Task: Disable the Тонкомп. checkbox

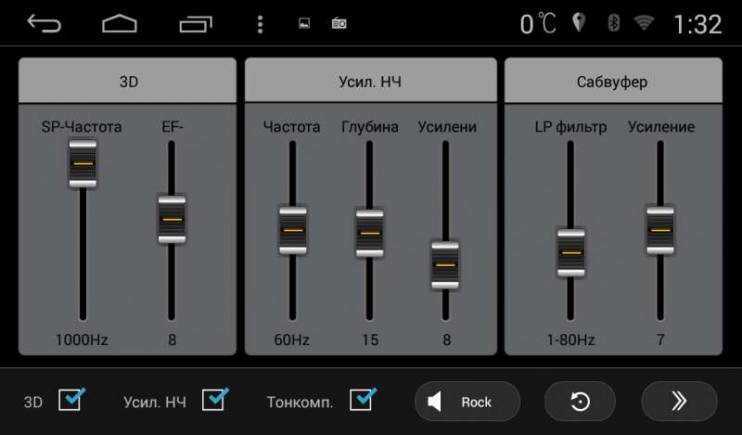Action: [363, 399]
